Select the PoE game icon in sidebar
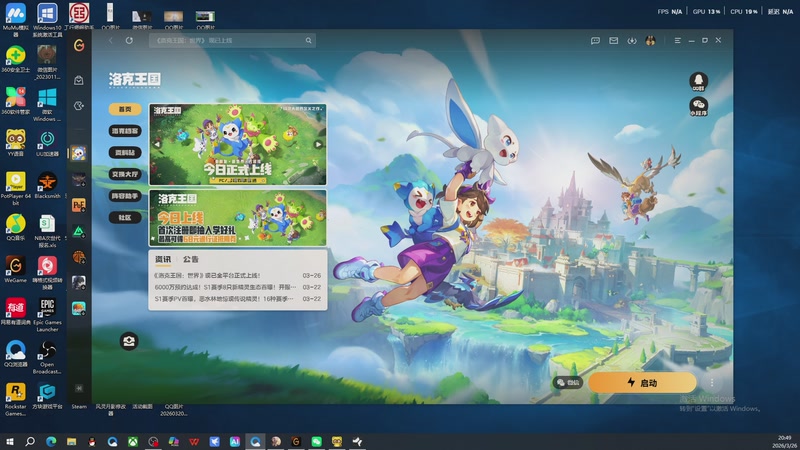The height and width of the screenshot is (450, 800). pyautogui.click(x=79, y=205)
